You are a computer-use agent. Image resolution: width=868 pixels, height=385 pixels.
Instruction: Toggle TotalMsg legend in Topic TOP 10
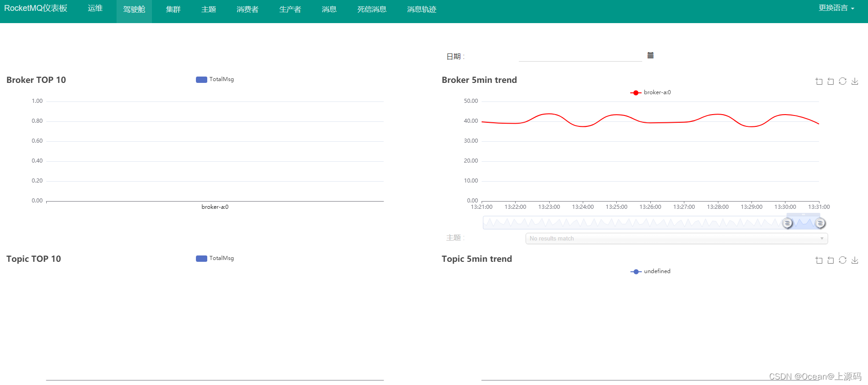215,258
